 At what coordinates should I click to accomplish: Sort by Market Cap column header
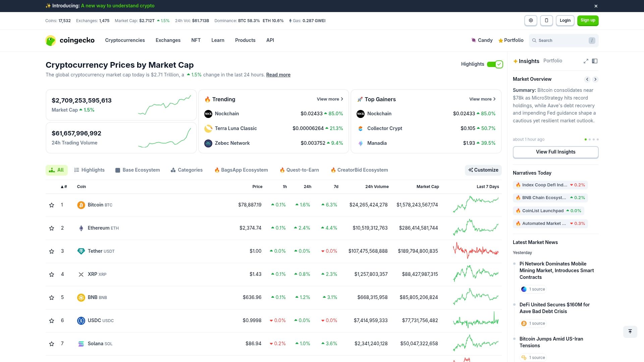tap(427, 187)
